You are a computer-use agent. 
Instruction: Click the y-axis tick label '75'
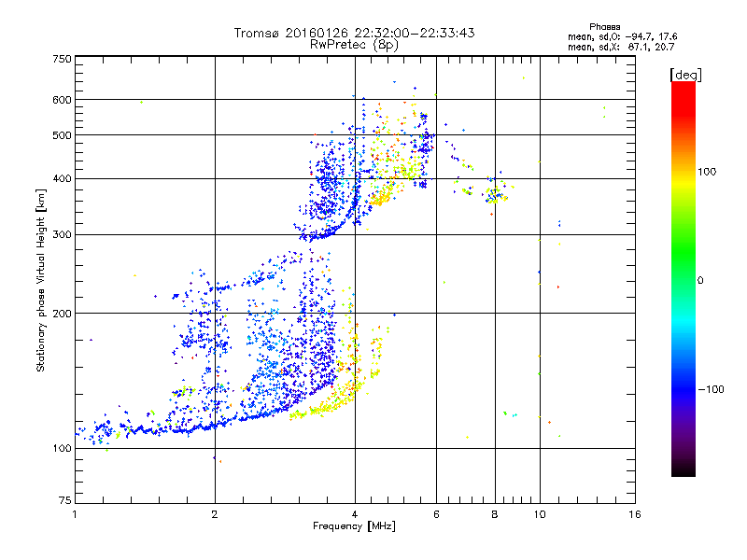click(x=65, y=500)
